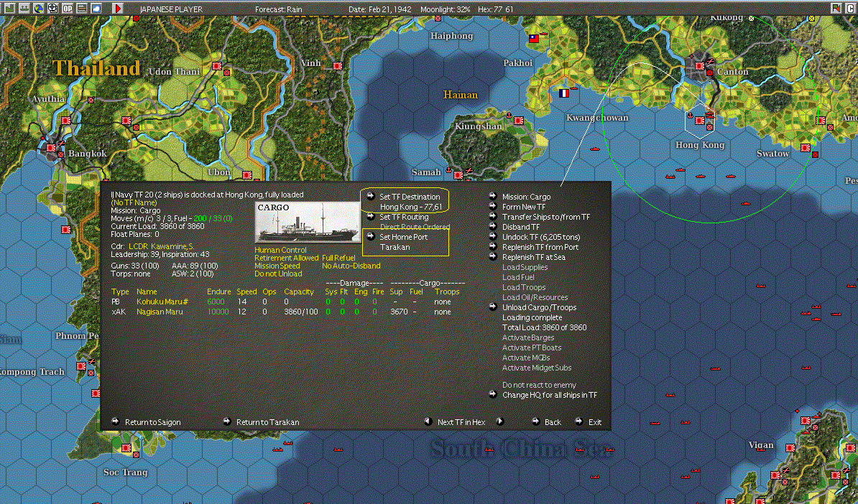Screen dimensions: 858x504
Task: Open the land units list toolbar icon
Action: (9, 8)
